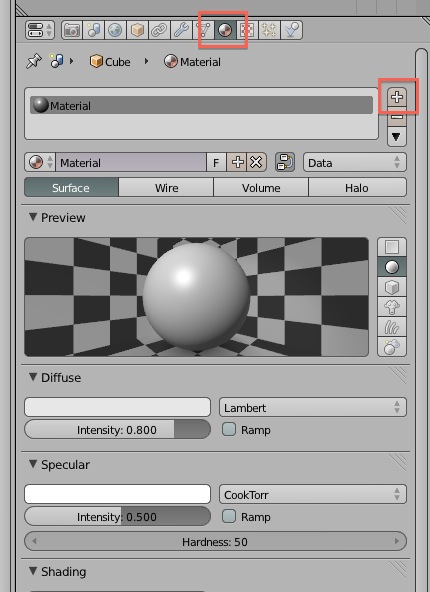Unlink material with the X button
The height and width of the screenshot is (592, 430).
[256, 163]
